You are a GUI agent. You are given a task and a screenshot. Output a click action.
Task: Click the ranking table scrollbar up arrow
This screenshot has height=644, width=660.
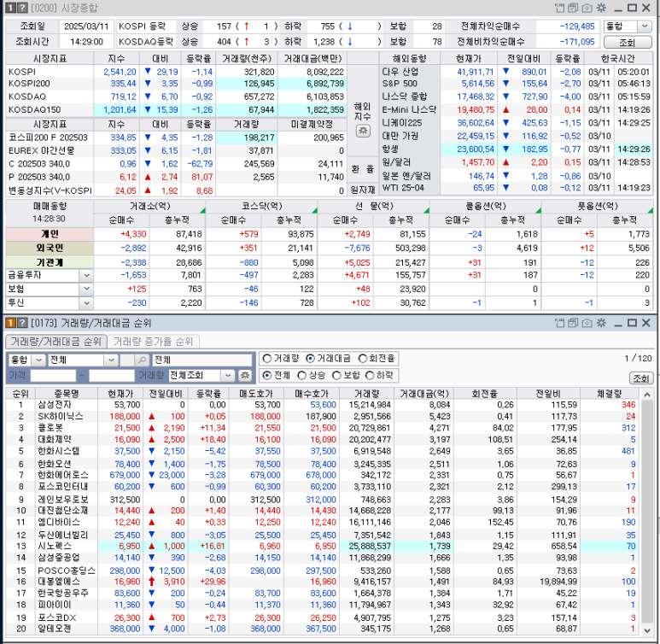point(647,395)
